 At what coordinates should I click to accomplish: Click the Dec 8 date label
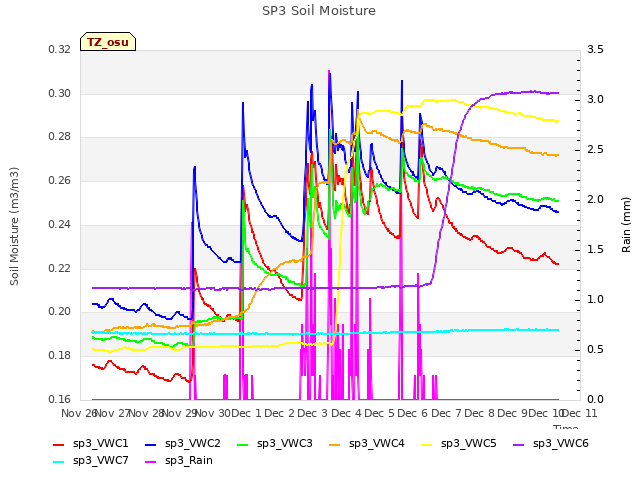pyautogui.click(x=479, y=413)
